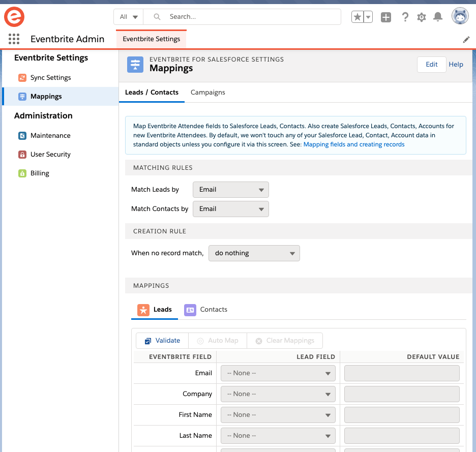
Task: Click the Edit button
Action: click(x=431, y=65)
